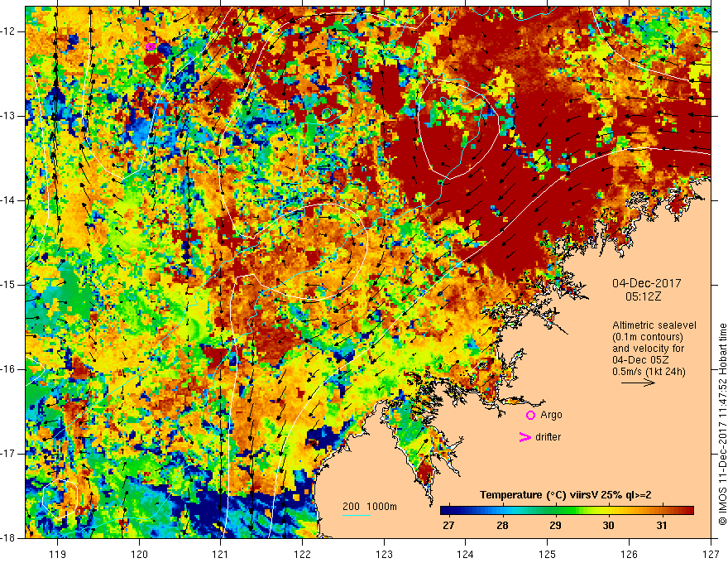Viewport: 728px width, 563px height.
Task: Click the longitude axis label 124
Action: 466,554
